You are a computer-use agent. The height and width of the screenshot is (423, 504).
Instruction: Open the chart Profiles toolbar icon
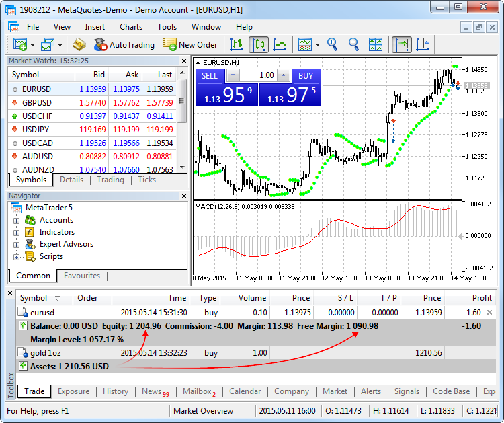tap(48, 44)
